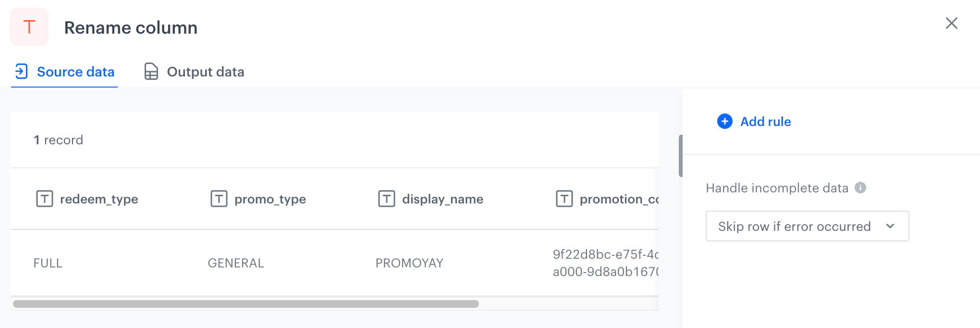
Task: Select the Source data tab
Action: pyautogui.click(x=75, y=72)
